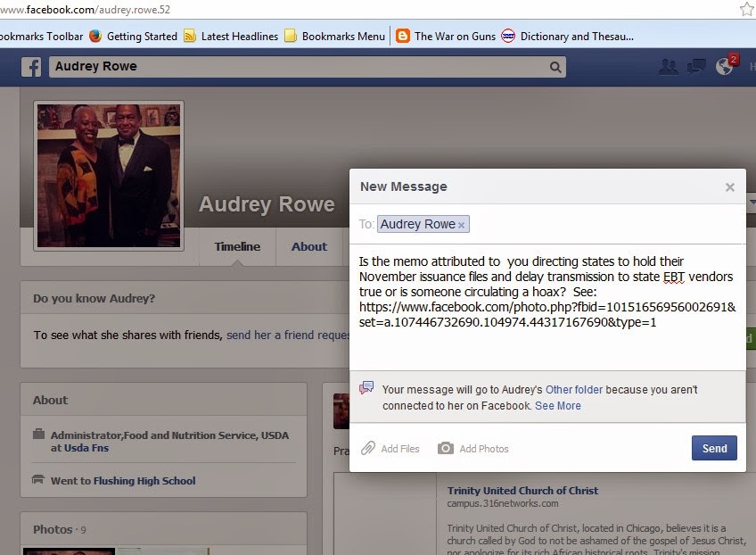This screenshot has height=555, width=756.
Task: Open Latest Headlines bookmark
Action: pyautogui.click(x=240, y=37)
